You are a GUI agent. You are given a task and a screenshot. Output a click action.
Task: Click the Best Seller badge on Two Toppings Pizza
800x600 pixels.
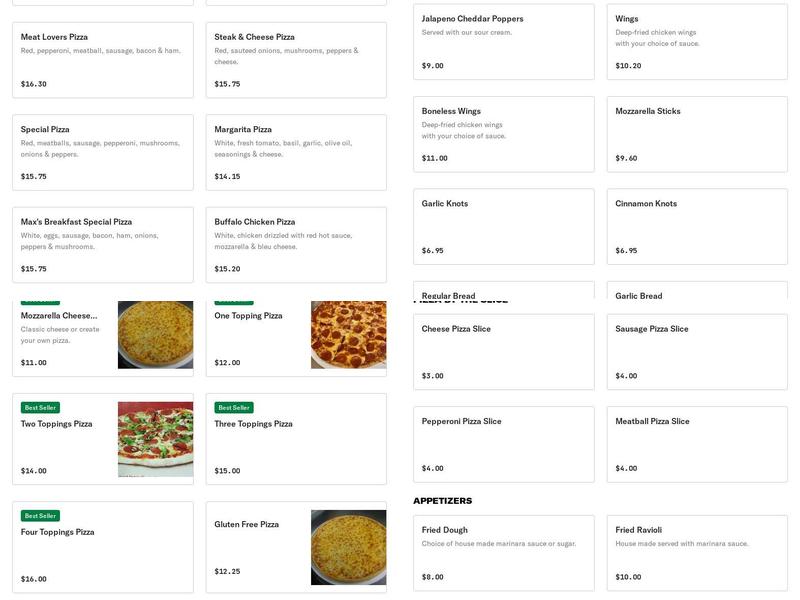click(x=41, y=408)
